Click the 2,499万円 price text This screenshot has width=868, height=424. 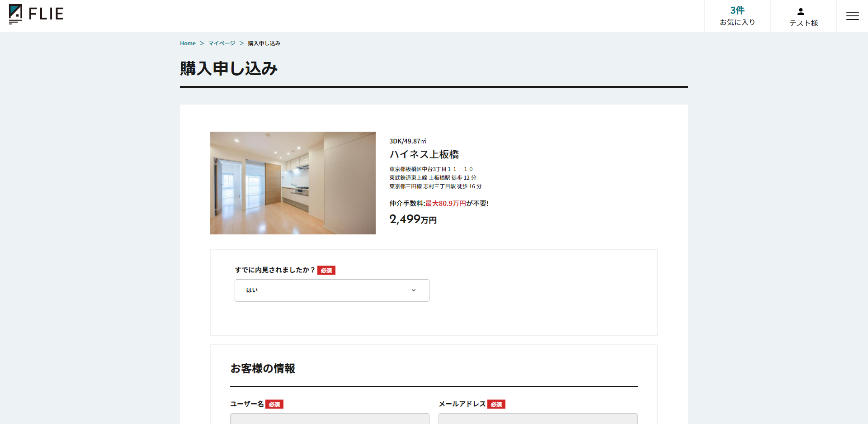[x=412, y=219]
